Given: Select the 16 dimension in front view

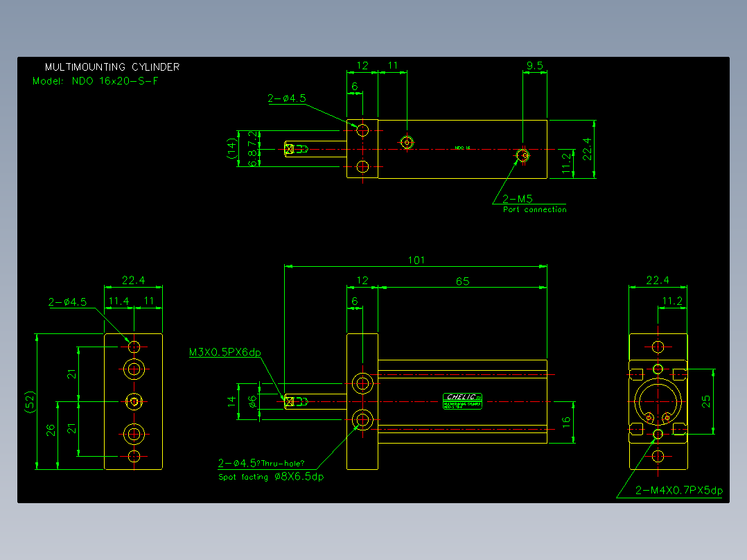Looking at the screenshot, I should [565, 421].
